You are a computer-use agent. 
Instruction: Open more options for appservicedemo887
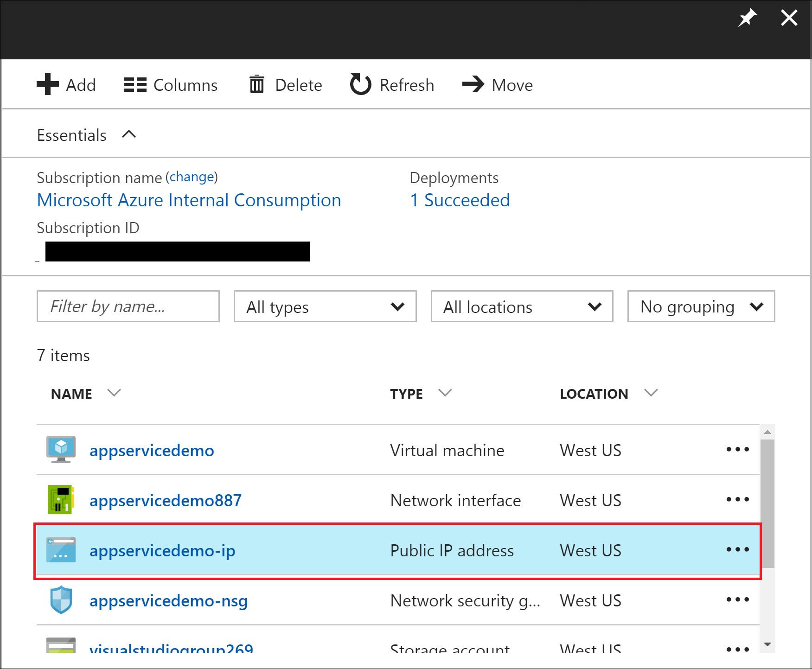click(x=737, y=500)
